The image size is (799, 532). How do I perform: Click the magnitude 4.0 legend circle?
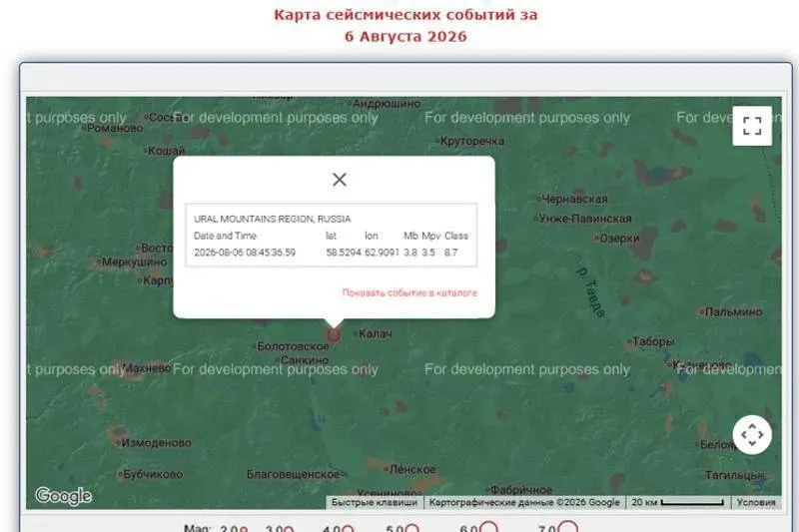click(x=348, y=528)
